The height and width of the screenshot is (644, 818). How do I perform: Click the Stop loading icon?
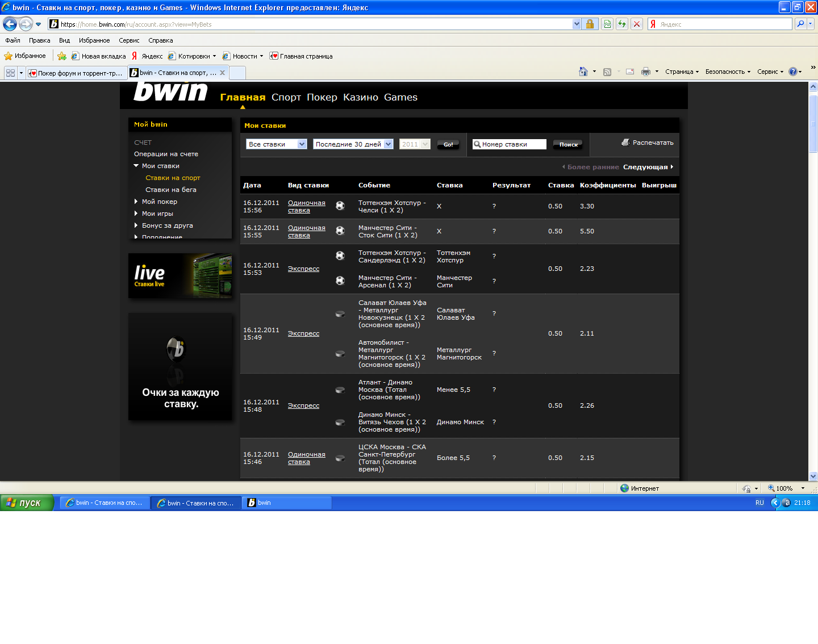click(637, 24)
